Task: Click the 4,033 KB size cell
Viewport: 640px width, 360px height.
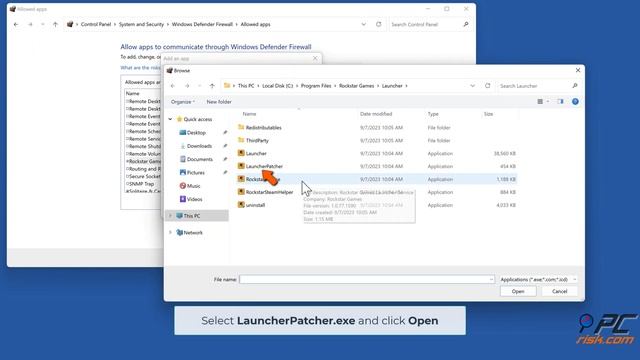Action: tap(506, 205)
